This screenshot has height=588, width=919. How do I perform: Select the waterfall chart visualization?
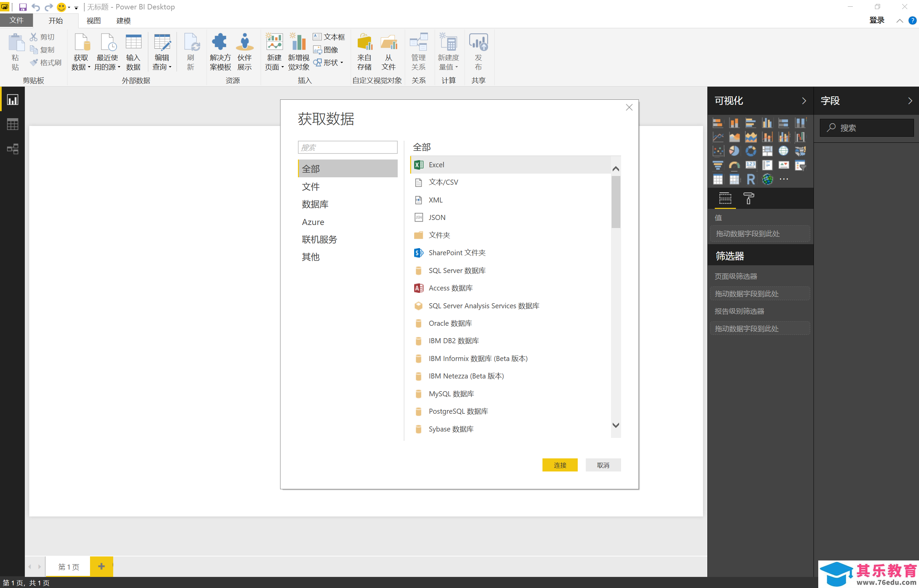point(800,137)
